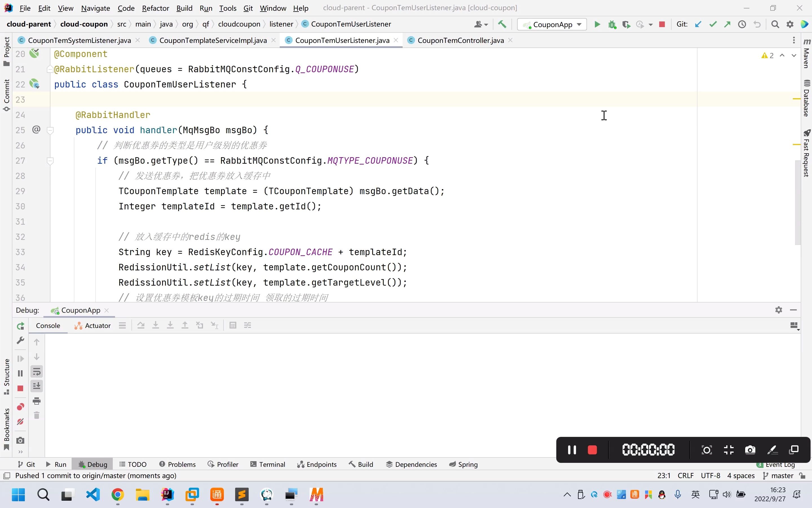Stop debug session red square
812x508 pixels.
pos(20,388)
